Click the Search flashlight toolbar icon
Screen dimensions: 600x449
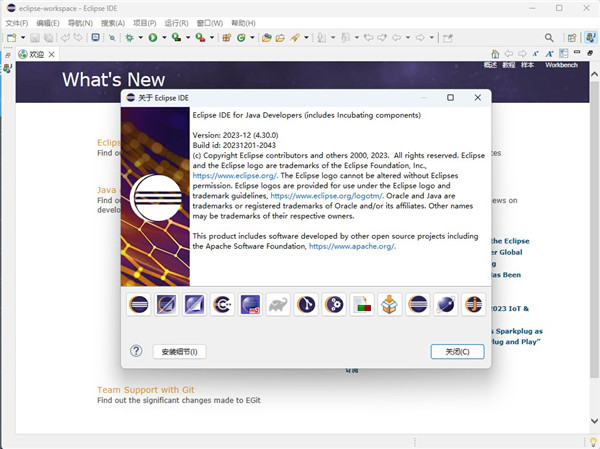[x=295, y=38]
